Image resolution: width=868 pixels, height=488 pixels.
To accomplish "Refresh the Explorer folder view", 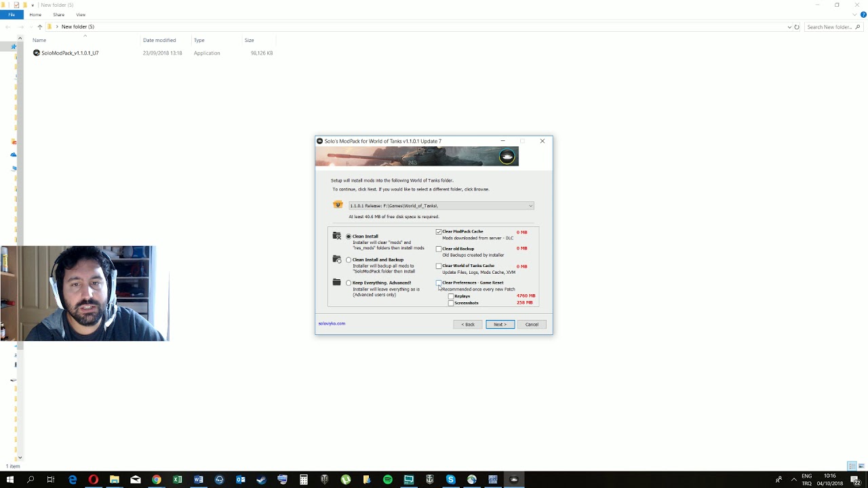I will coord(797,27).
